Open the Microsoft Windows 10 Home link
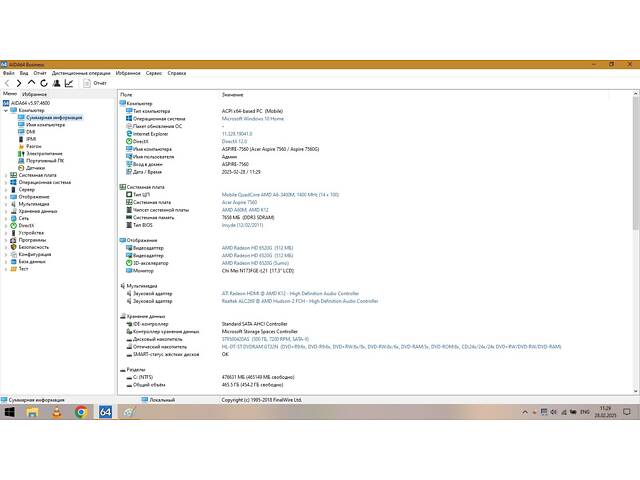 pyautogui.click(x=253, y=119)
